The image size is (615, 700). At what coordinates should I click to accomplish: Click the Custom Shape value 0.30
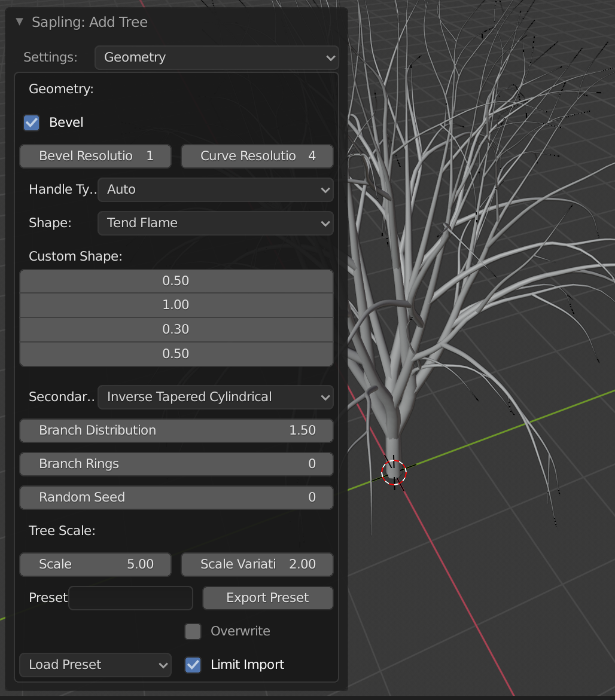click(x=176, y=329)
